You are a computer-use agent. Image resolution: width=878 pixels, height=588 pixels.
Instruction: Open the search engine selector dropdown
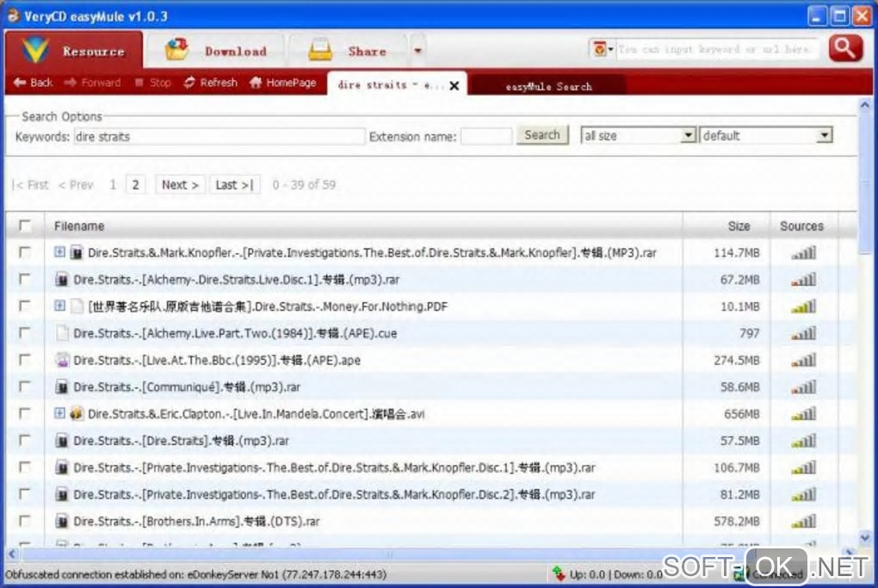coord(603,49)
